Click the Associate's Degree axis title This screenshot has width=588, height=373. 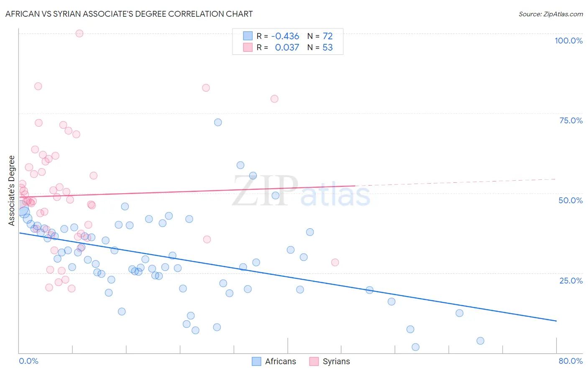click(12, 191)
